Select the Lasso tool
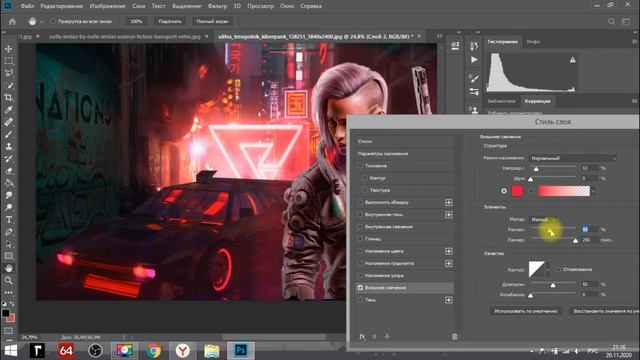Image resolution: width=640 pixels, height=360 pixels. tap(9, 73)
